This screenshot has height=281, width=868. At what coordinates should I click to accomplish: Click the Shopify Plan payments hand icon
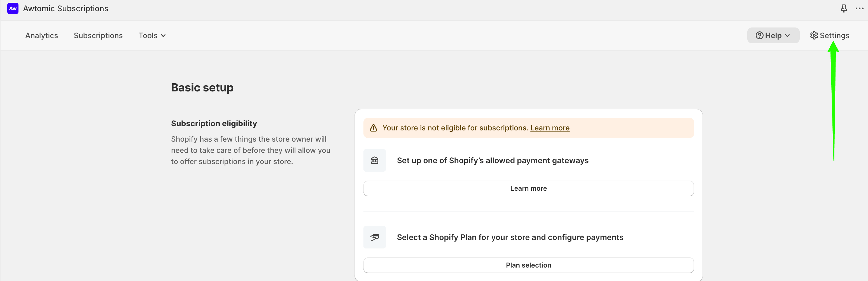pyautogui.click(x=374, y=237)
